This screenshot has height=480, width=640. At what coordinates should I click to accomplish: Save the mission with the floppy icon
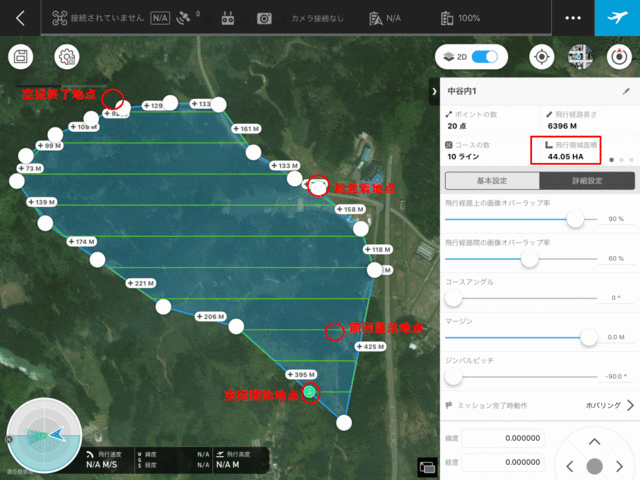coord(21,56)
